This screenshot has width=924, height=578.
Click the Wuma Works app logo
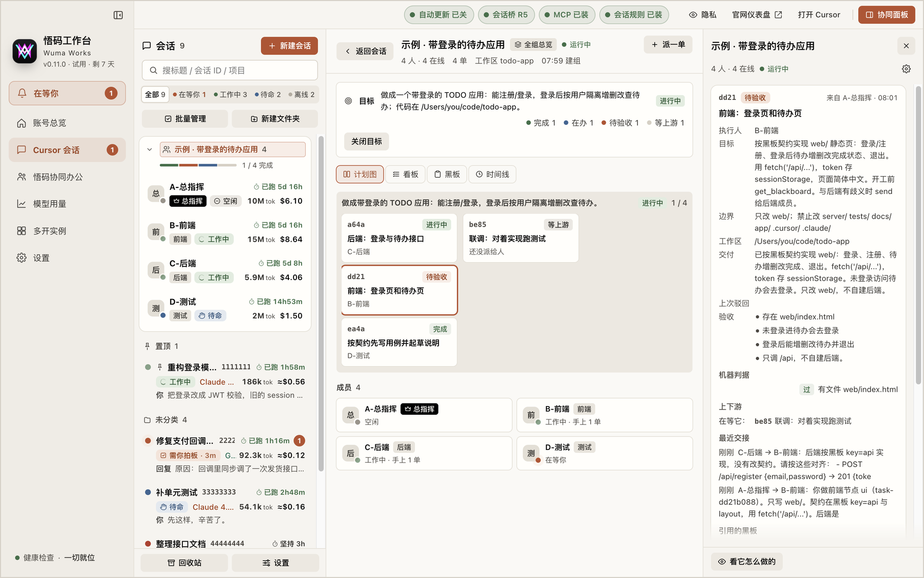[x=25, y=51]
